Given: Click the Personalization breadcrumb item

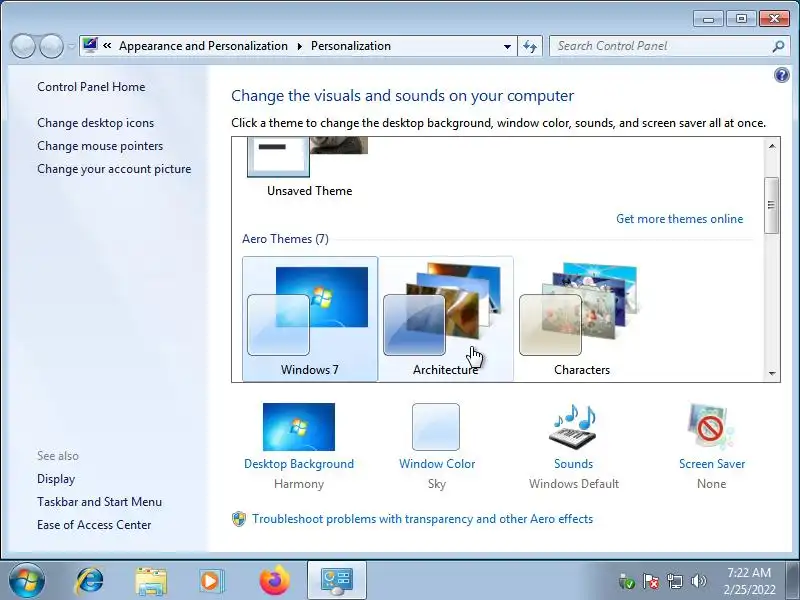Looking at the screenshot, I should (351, 46).
